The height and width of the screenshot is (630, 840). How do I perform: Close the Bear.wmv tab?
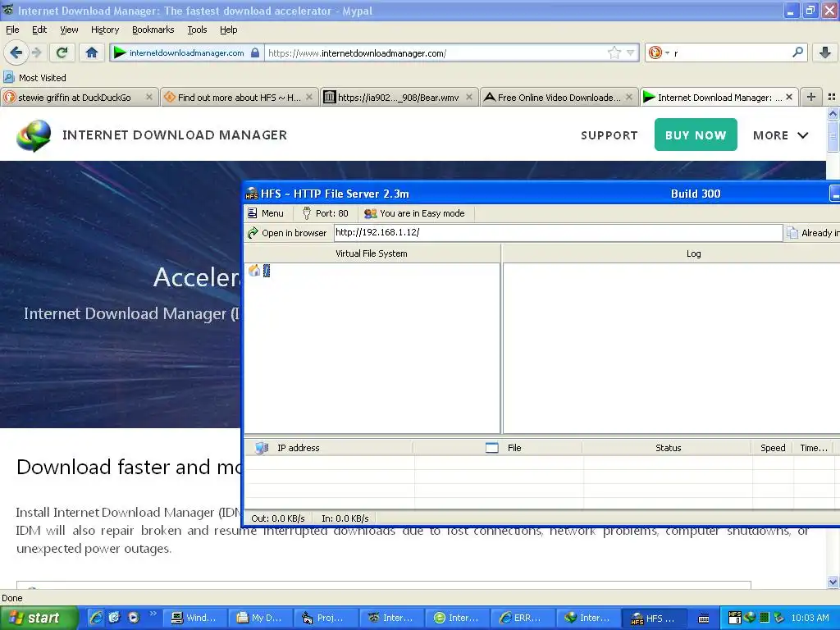[468, 97]
